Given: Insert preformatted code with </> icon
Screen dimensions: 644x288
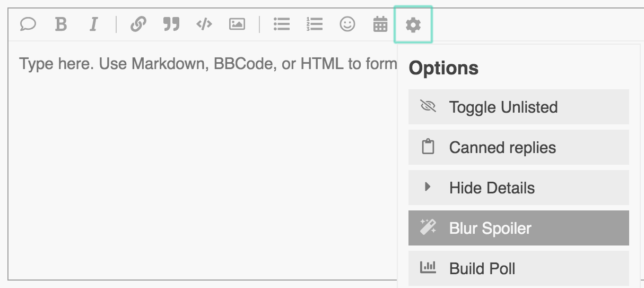Looking at the screenshot, I should pyautogui.click(x=204, y=24).
